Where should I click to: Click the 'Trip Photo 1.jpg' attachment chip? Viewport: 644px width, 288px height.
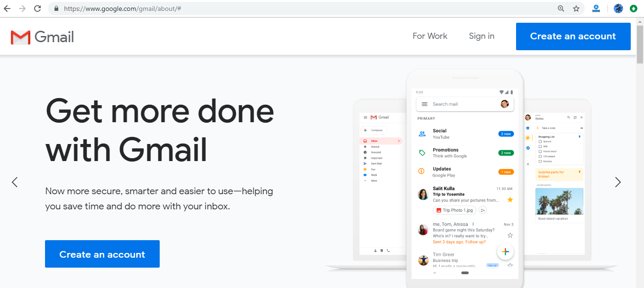[x=454, y=210]
